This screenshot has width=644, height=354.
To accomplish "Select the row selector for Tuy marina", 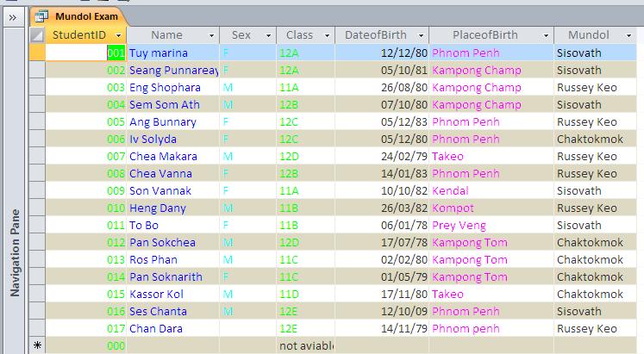I will (37, 53).
